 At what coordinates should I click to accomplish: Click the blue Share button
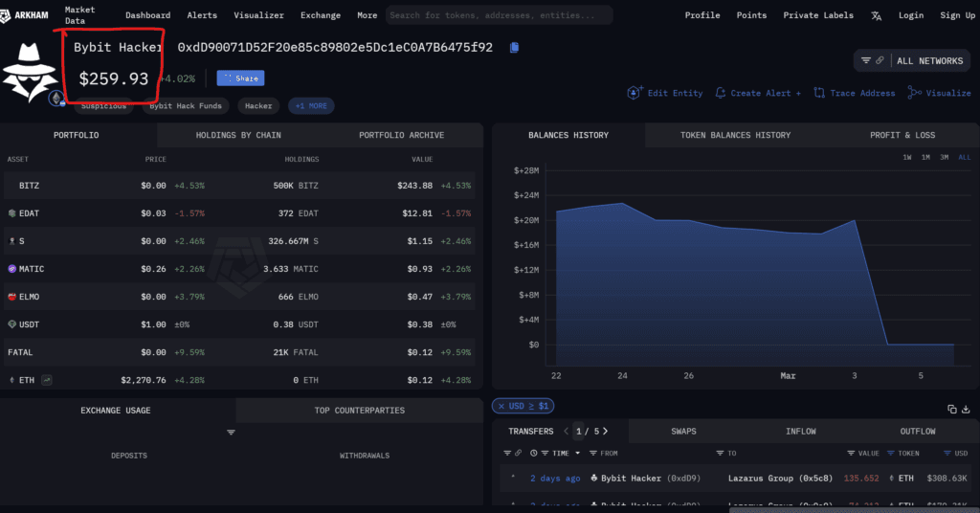pyautogui.click(x=240, y=78)
